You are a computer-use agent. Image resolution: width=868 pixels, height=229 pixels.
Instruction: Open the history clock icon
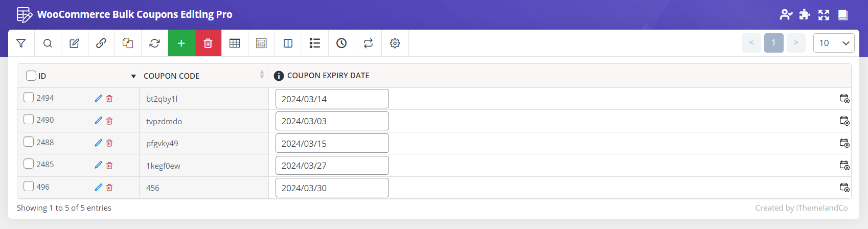(341, 43)
